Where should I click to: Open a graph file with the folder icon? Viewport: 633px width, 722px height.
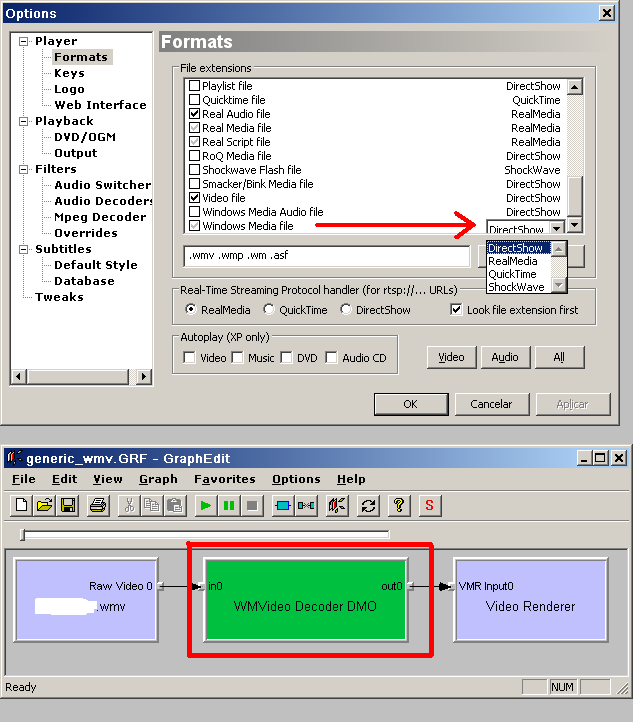[x=45, y=506]
